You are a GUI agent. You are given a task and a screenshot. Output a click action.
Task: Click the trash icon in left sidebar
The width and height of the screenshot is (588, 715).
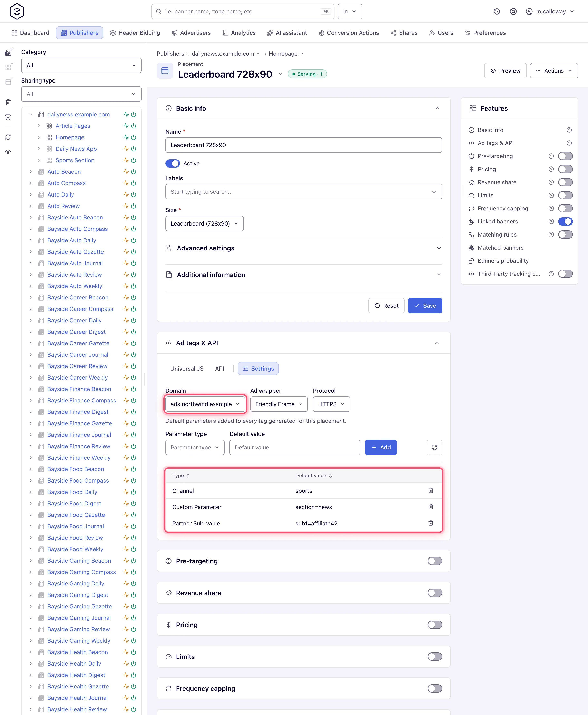point(8,102)
